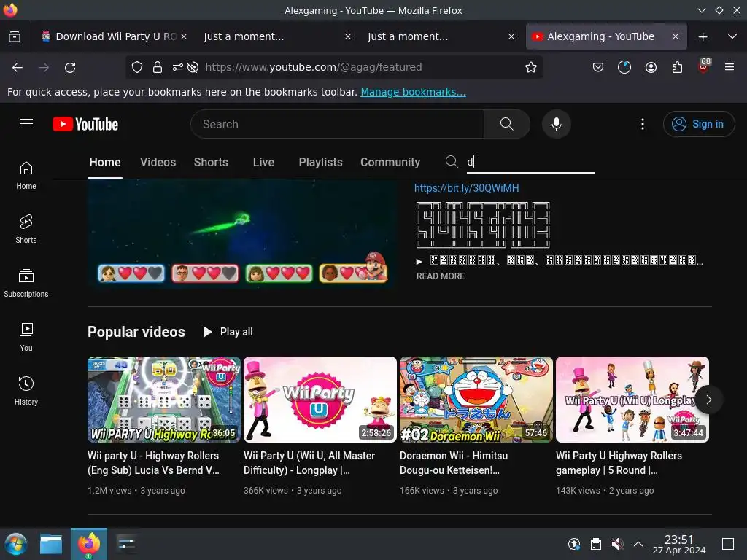This screenshot has width=747, height=560.
Task: Open You section in sidebar
Action: 26,337
